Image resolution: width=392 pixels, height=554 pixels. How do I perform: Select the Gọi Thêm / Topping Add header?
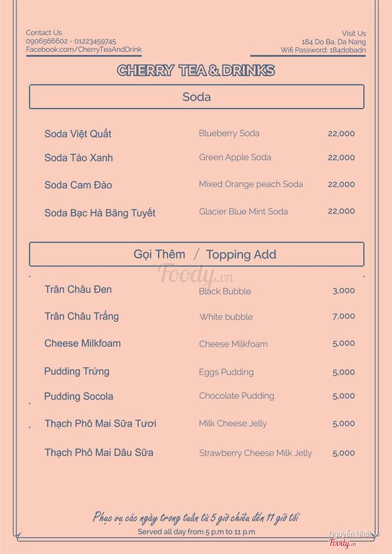[x=196, y=254]
